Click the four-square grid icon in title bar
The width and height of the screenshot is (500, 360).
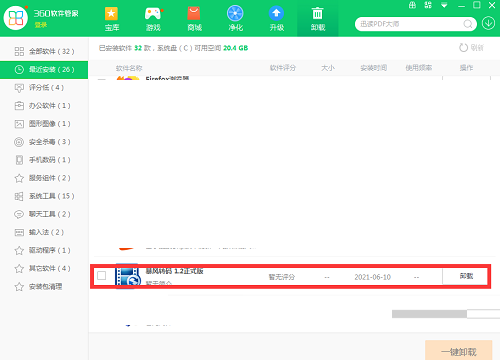(428, 5)
